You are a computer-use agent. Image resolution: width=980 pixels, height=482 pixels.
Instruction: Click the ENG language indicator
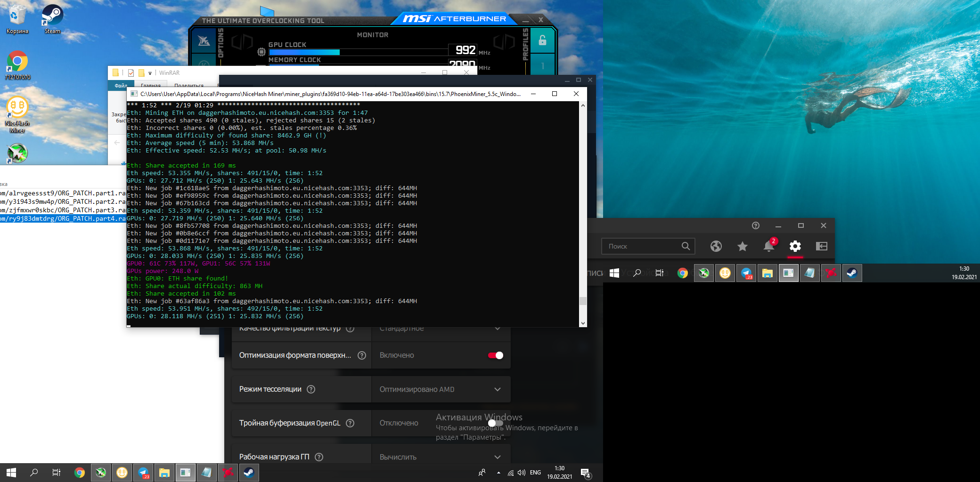point(535,473)
